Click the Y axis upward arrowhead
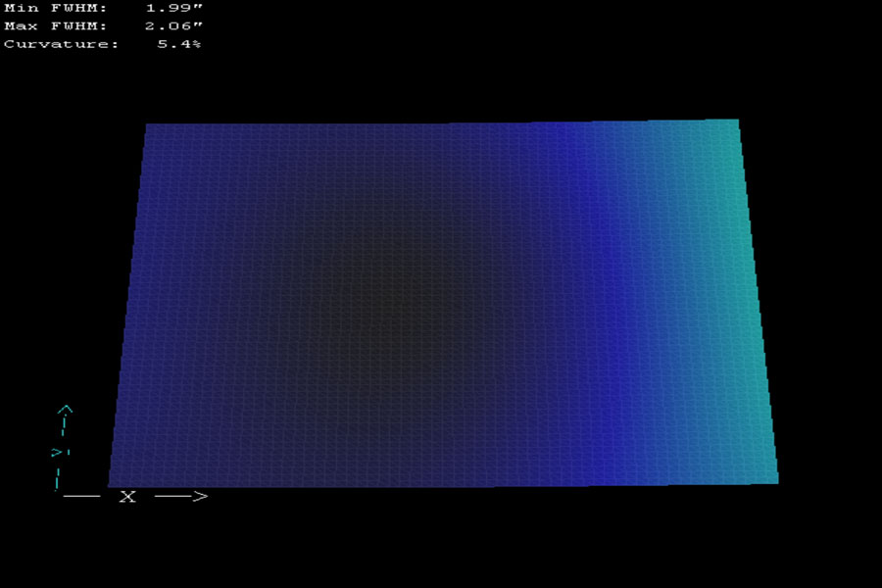882x588 pixels. click(65, 410)
